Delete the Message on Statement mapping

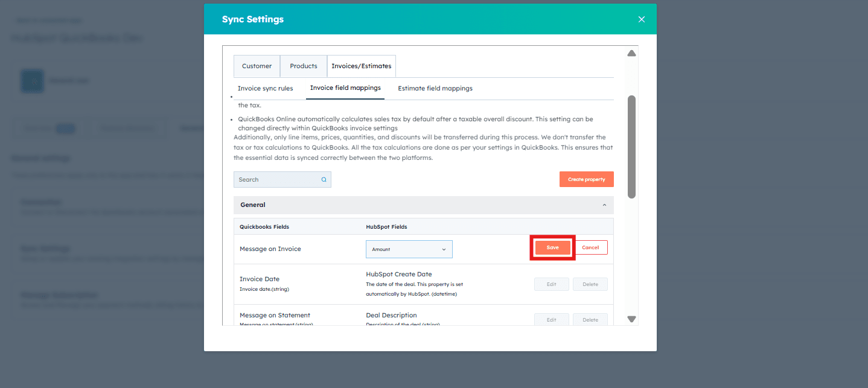point(590,320)
